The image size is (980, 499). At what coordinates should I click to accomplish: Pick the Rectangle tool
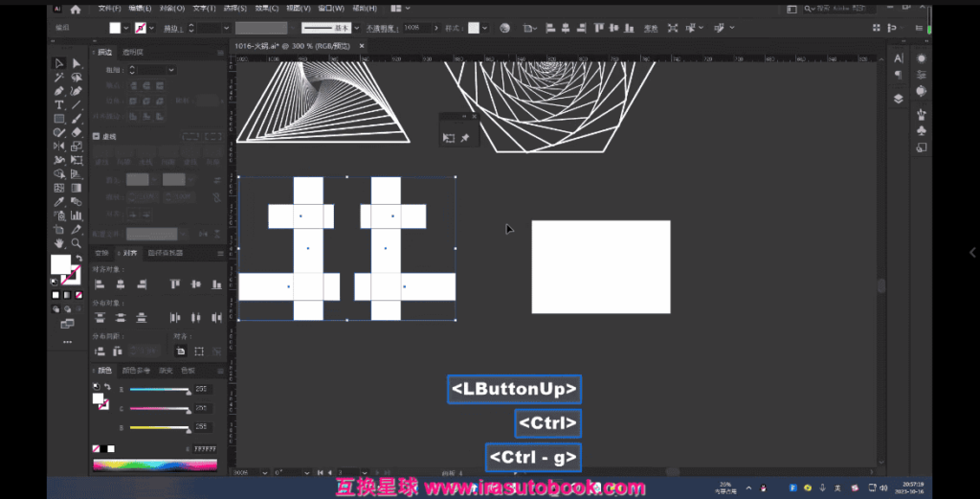[x=58, y=119]
